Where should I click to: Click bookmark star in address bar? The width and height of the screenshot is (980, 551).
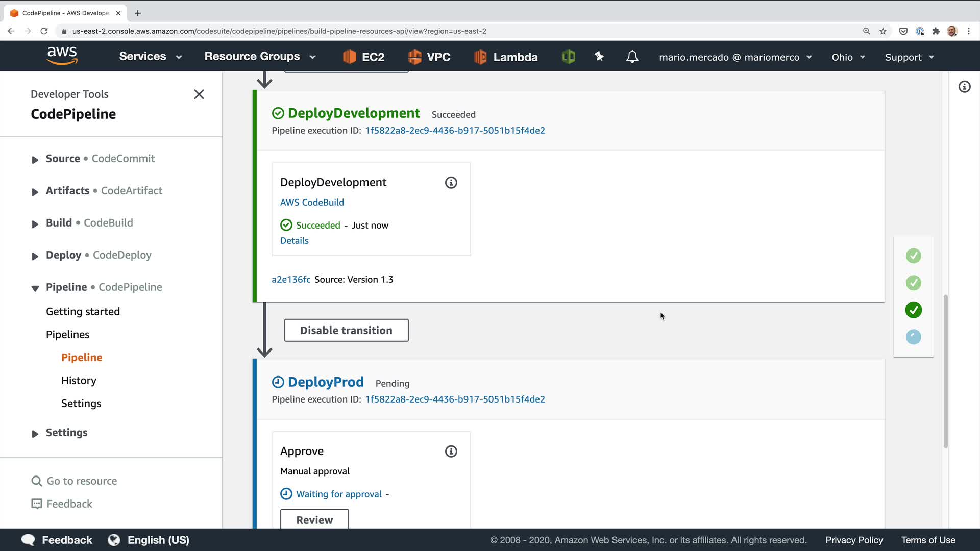click(x=883, y=31)
